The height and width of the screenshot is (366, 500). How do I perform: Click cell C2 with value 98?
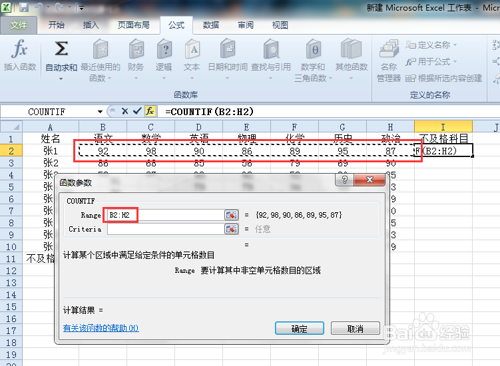tap(151, 151)
